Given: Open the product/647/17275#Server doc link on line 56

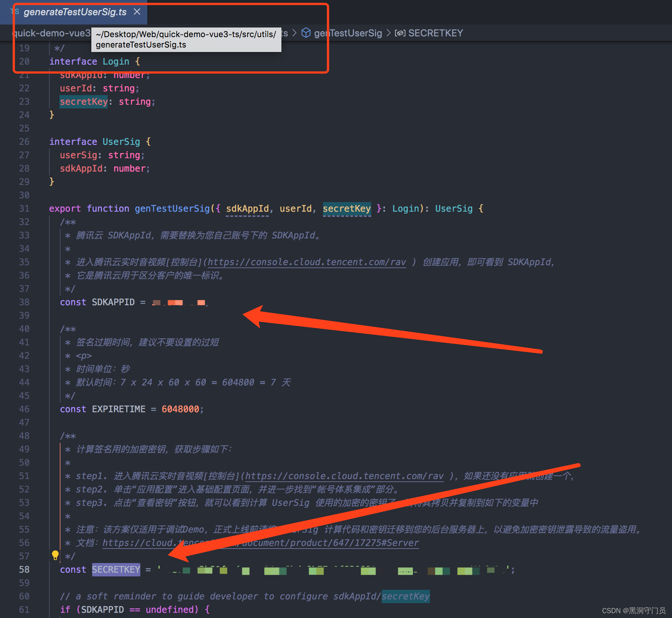Looking at the screenshot, I should click(261, 543).
